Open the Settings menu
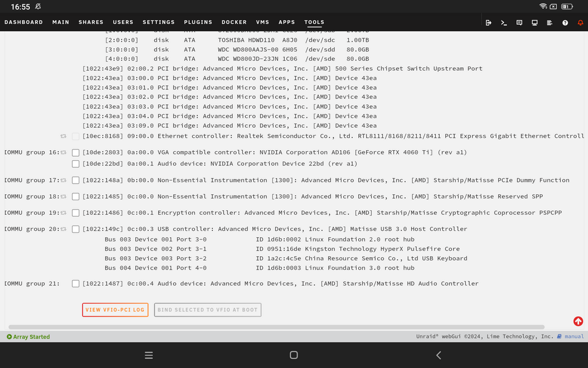 159,22
